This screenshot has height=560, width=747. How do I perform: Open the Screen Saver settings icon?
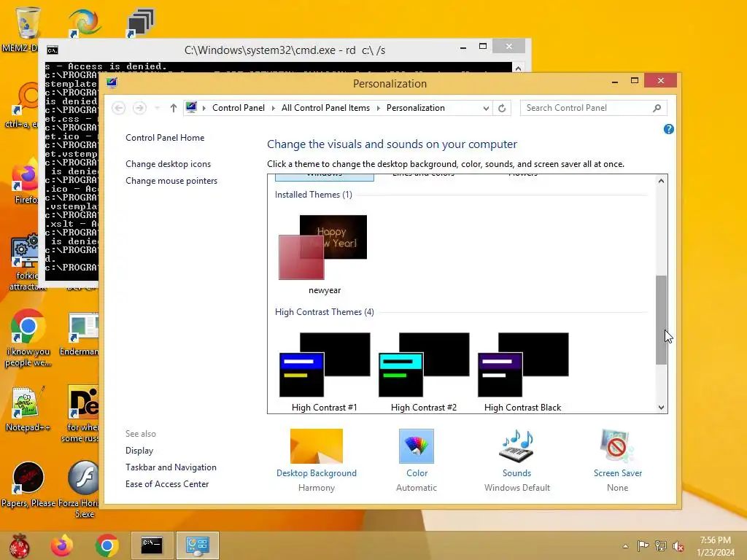(x=617, y=446)
